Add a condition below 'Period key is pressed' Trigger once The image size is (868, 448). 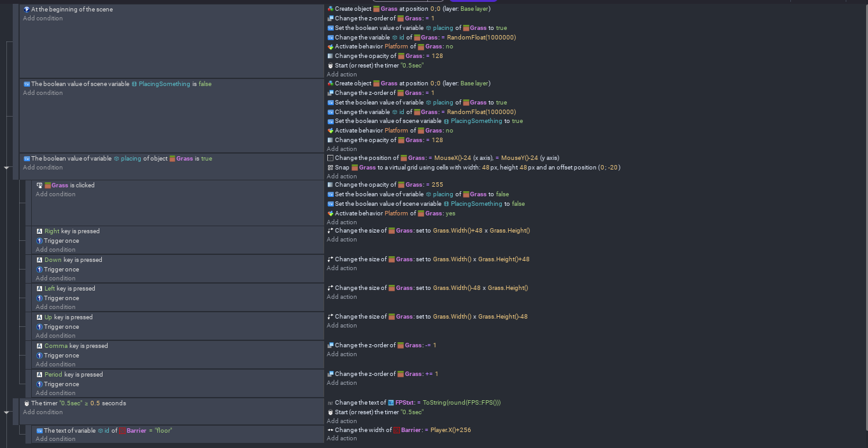coord(55,393)
